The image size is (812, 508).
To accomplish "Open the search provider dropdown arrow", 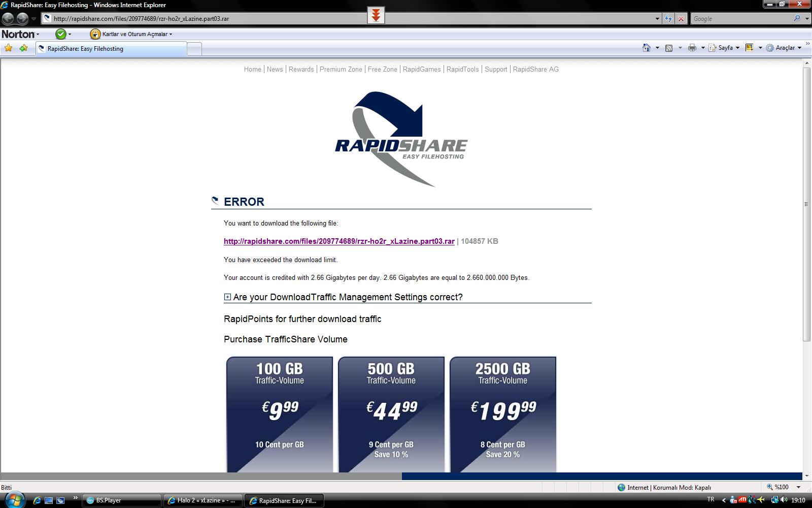I will 807,19.
